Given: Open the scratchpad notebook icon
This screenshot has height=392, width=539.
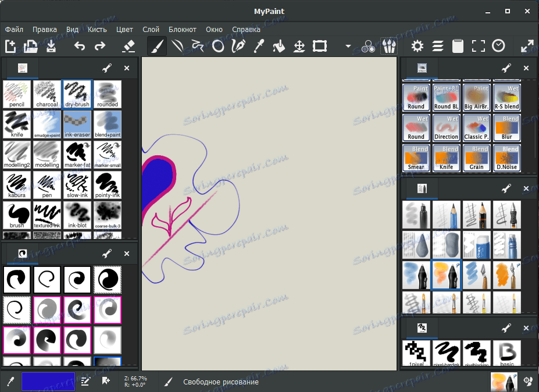Looking at the screenshot, I should click(458, 45).
